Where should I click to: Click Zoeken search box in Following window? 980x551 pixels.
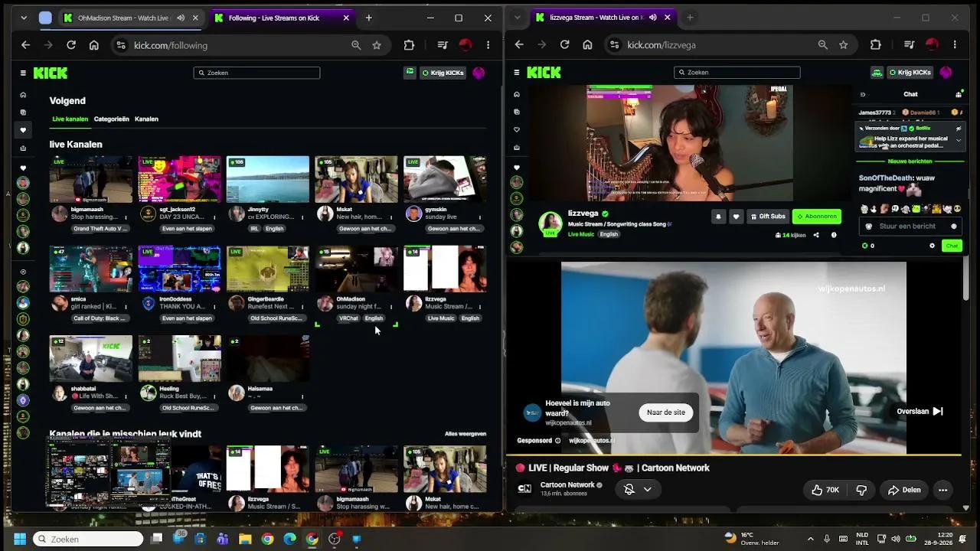tap(256, 73)
